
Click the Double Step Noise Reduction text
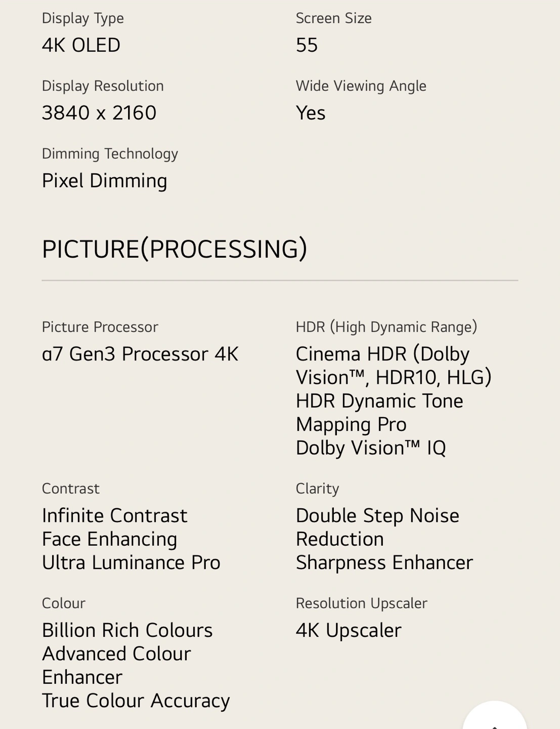377,527
